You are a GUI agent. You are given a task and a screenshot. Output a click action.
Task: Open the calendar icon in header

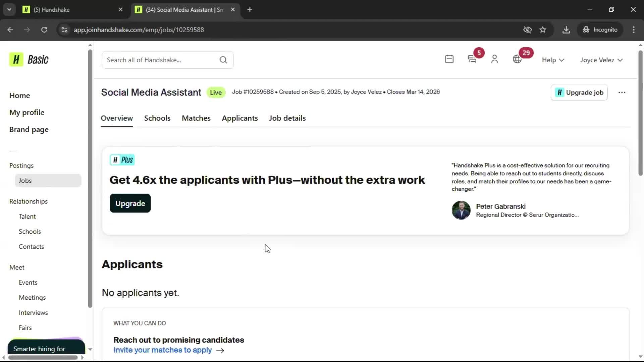point(449,59)
